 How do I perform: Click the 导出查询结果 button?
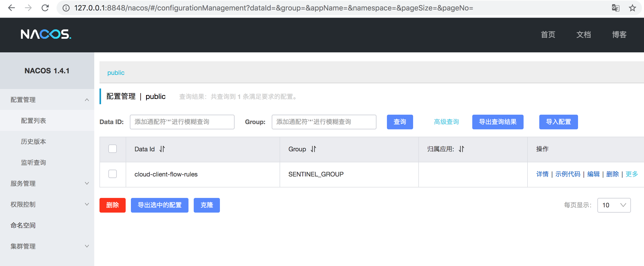coord(498,122)
